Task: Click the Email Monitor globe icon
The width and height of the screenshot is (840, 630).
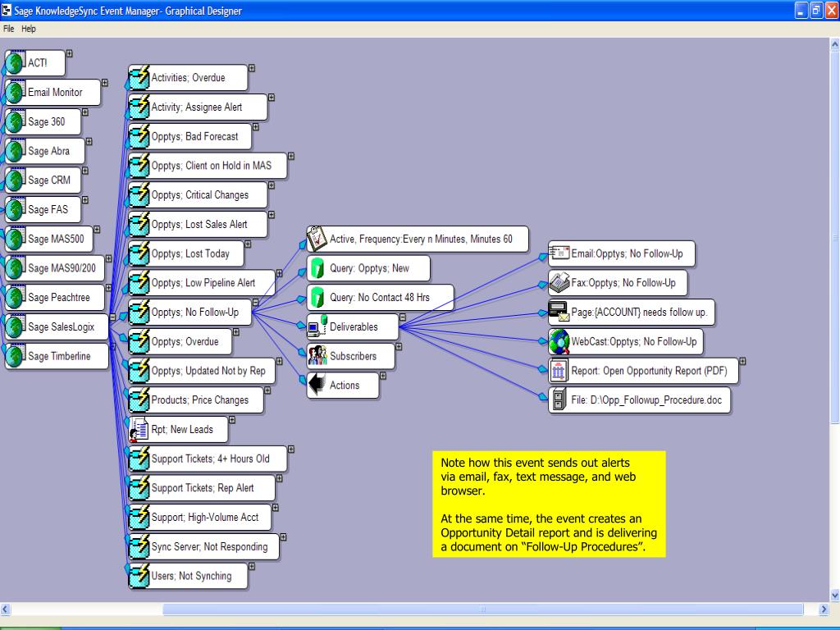Action: click(16, 92)
